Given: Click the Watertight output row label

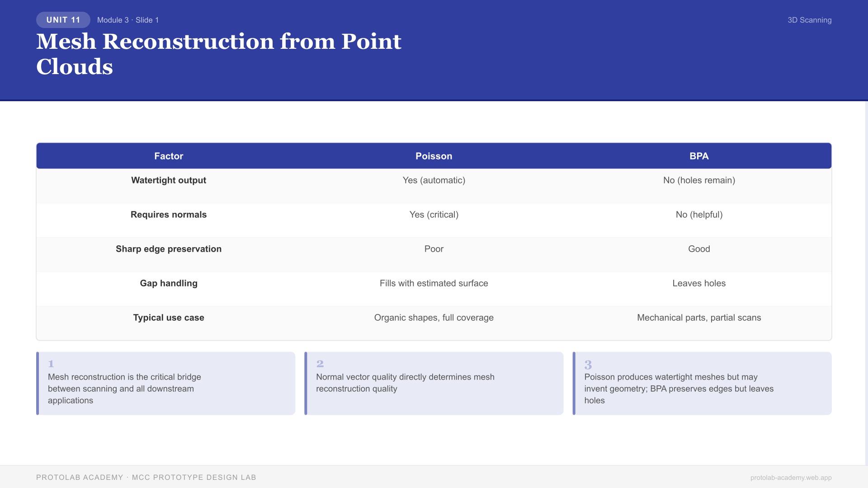Looking at the screenshot, I should pyautogui.click(x=169, y=180).
